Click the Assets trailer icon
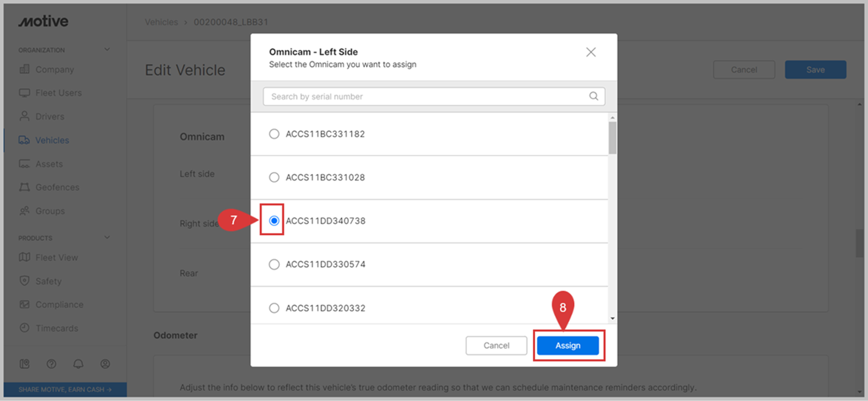The image size is (868, 401). pos(24,164)
